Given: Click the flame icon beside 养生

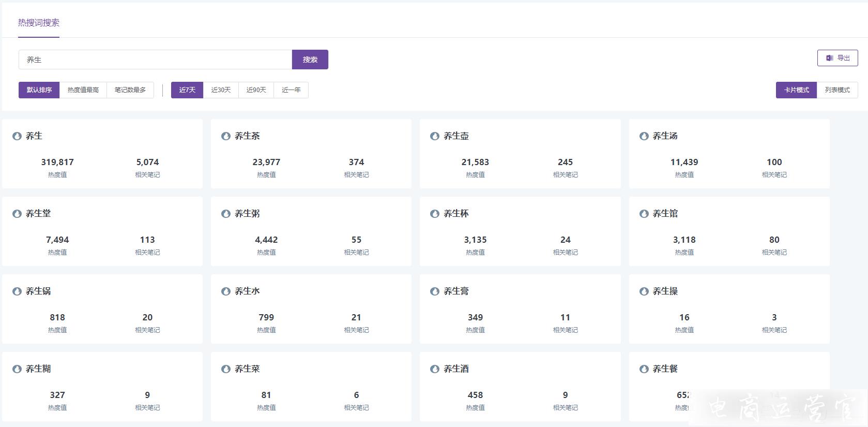Looking at the screenshot, I should coord(17,136).
